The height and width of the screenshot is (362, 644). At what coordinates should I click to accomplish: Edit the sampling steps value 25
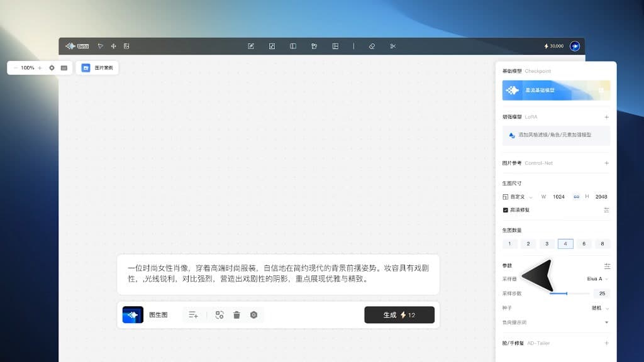(x=602, y=293)
